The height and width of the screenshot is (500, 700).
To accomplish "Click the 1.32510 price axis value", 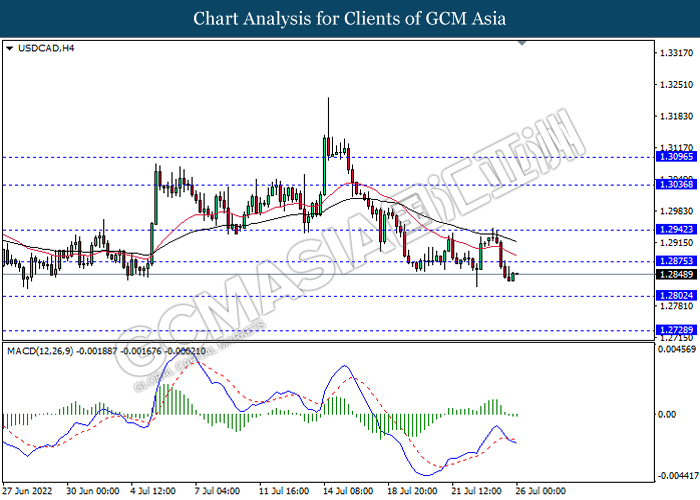I will [x=676, y=84].
